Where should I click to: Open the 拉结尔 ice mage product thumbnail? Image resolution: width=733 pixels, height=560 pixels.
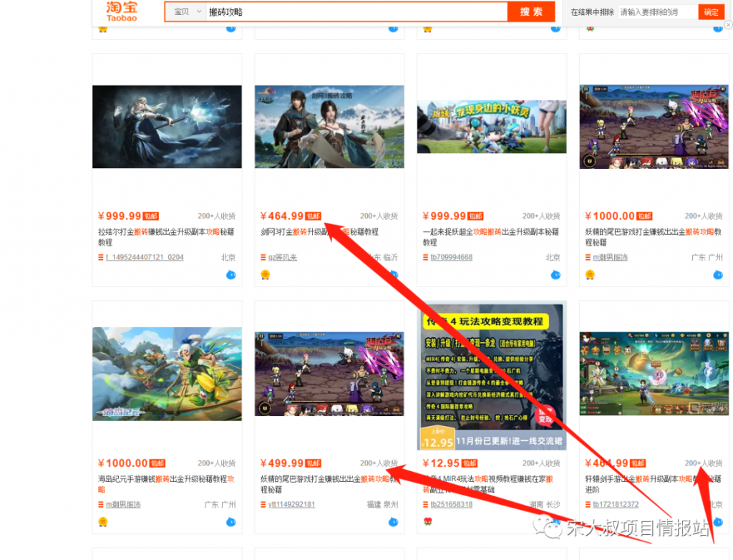pos(167,127)
